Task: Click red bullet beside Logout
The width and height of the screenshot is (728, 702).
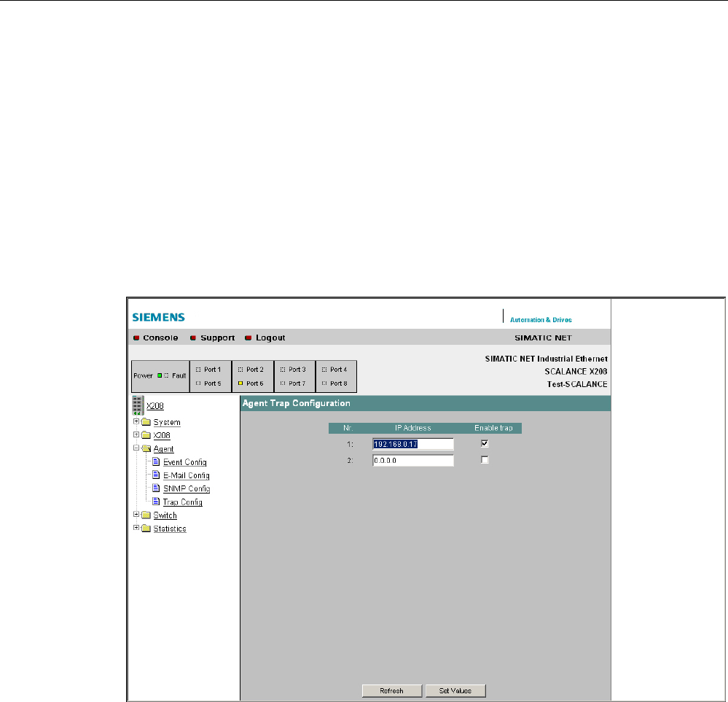Action: 248,338
